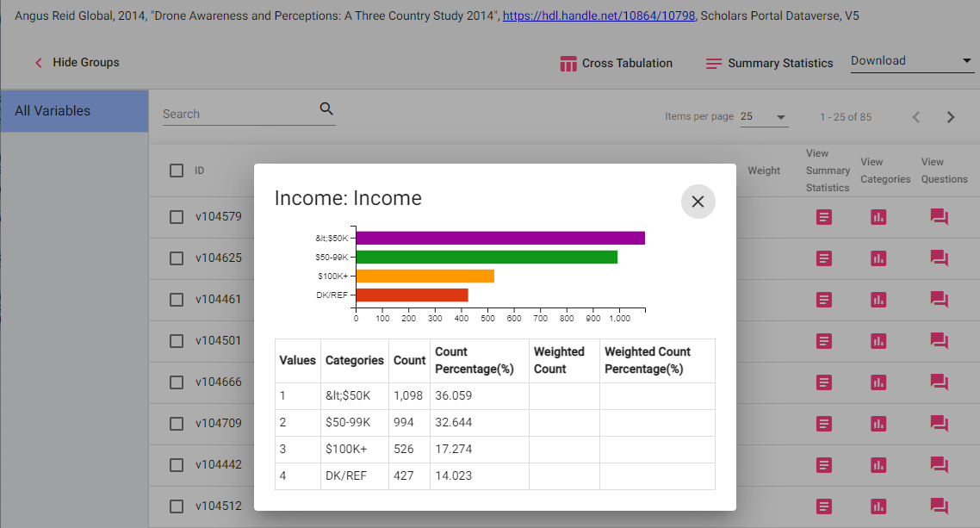Open Summary Statistics mode
980x528 pixels.
[x=767, y=63]
